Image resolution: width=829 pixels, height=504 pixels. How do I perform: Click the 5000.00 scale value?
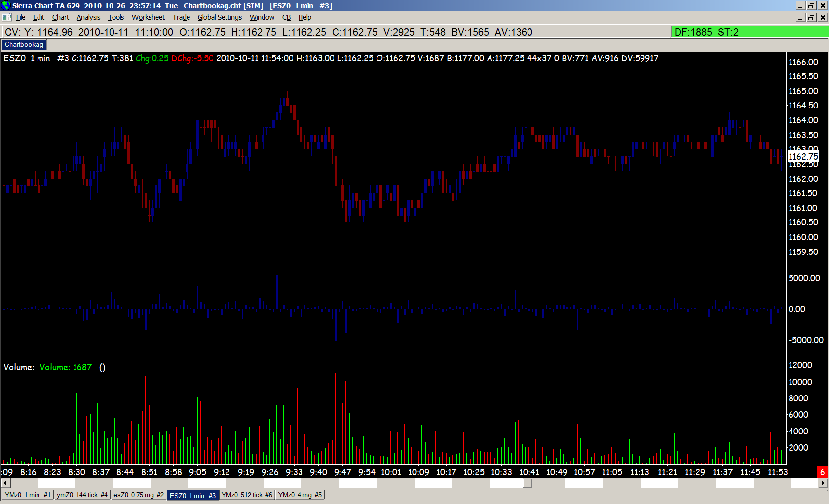[804, 278]
